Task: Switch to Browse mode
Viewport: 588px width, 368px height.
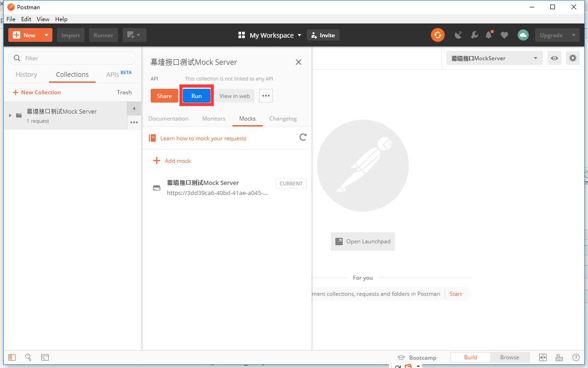Action: 510,357
